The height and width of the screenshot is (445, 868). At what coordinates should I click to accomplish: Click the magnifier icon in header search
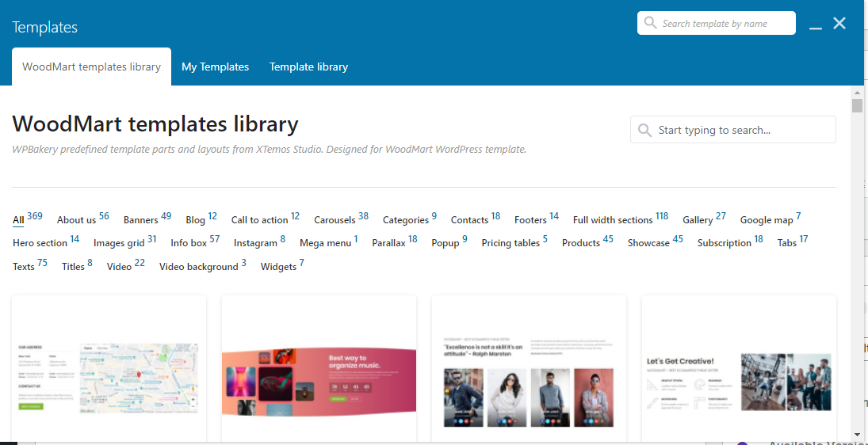click(651, 23)
